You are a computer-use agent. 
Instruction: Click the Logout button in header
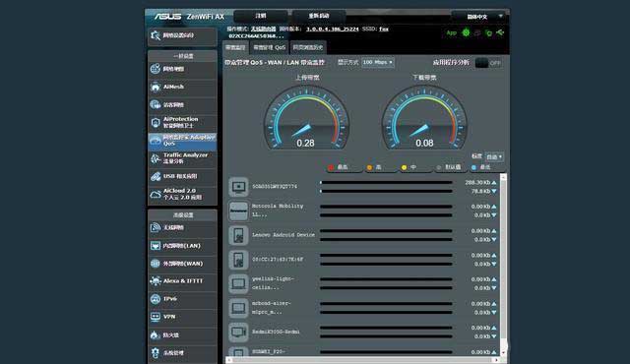click(x=261, y=16)
